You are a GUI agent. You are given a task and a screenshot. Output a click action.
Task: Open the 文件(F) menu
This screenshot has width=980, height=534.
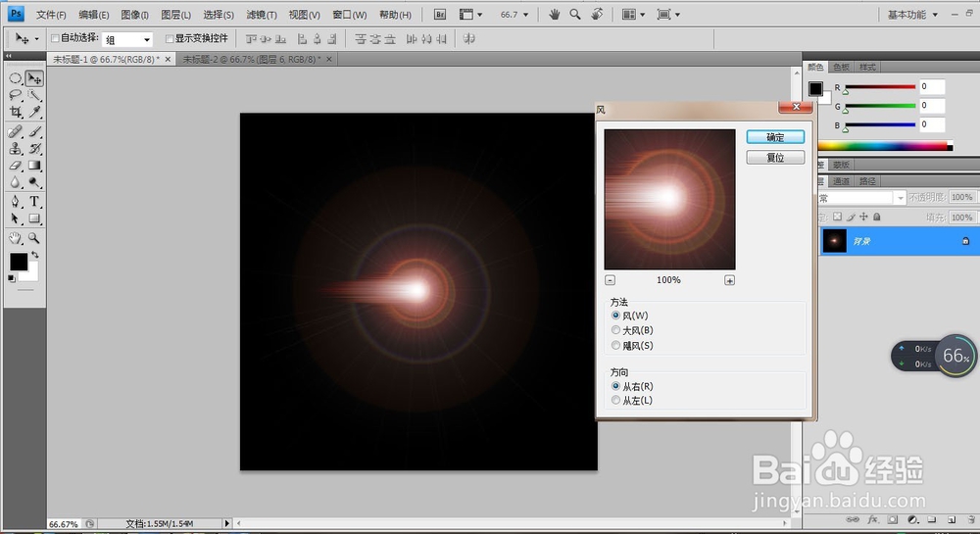click(x=51, y=15)
